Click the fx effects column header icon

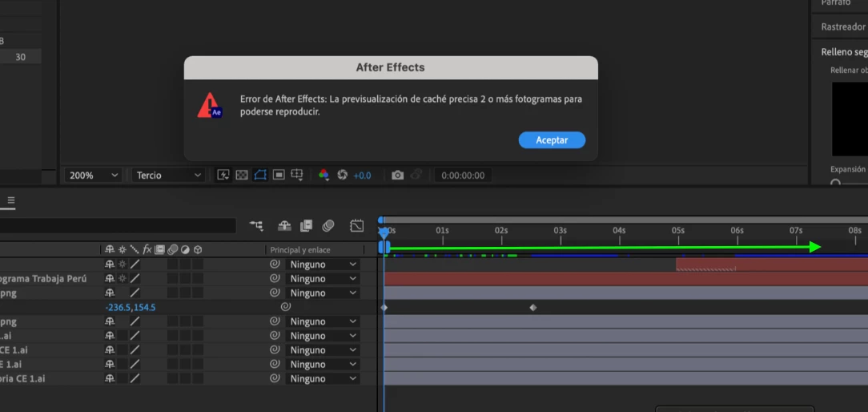[x=147, y=249]
